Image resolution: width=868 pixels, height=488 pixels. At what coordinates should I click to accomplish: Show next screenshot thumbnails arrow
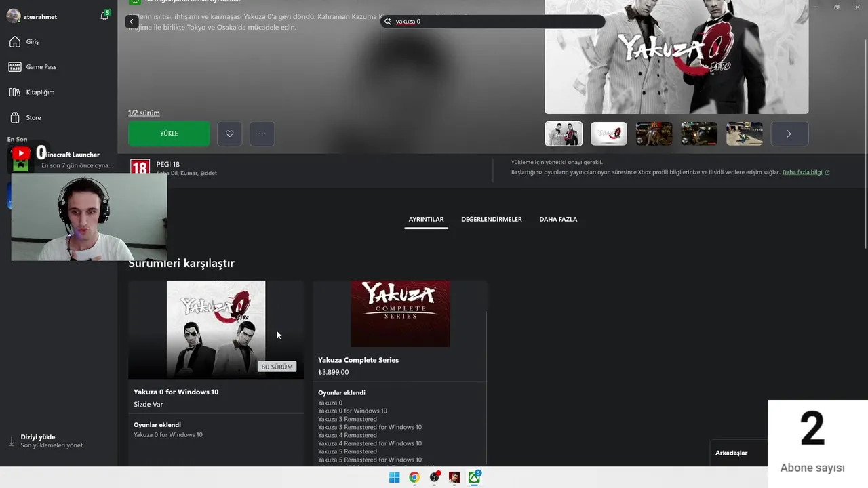[x=789, y=134]
